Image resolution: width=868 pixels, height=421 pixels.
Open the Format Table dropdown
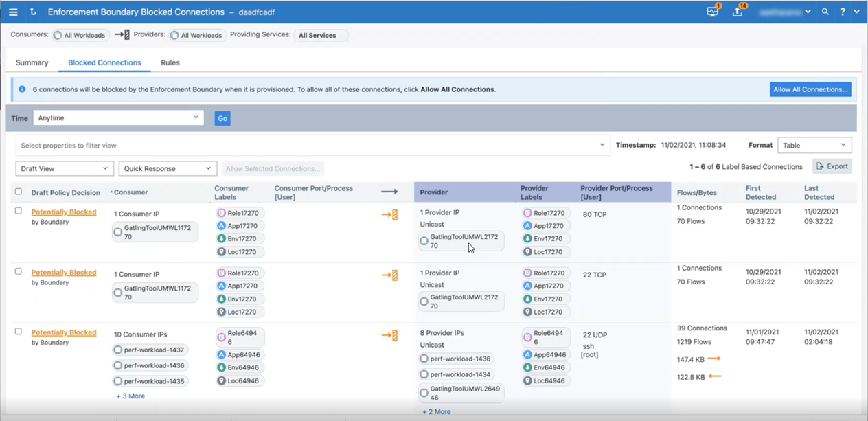coord(814,145)
